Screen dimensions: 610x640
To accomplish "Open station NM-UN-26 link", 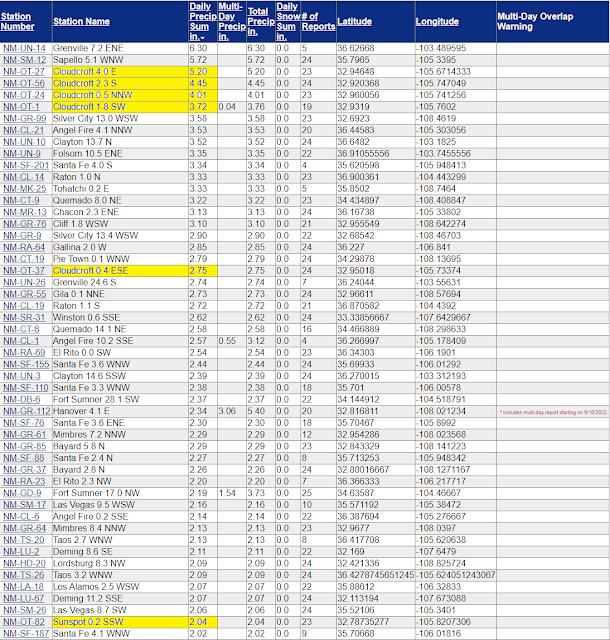I will 24,282.
